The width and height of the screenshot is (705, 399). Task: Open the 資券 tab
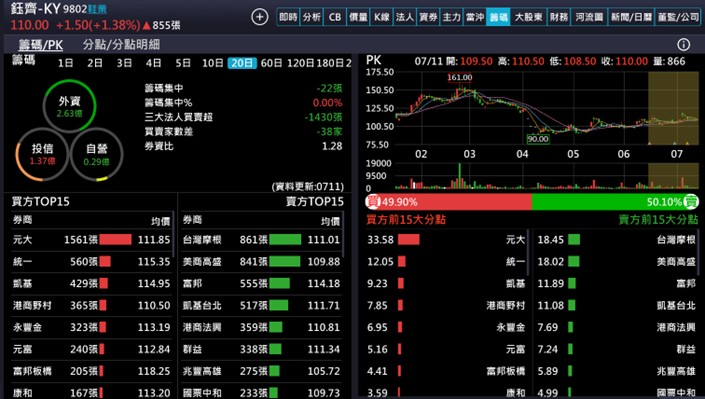[x=428, y=17]
